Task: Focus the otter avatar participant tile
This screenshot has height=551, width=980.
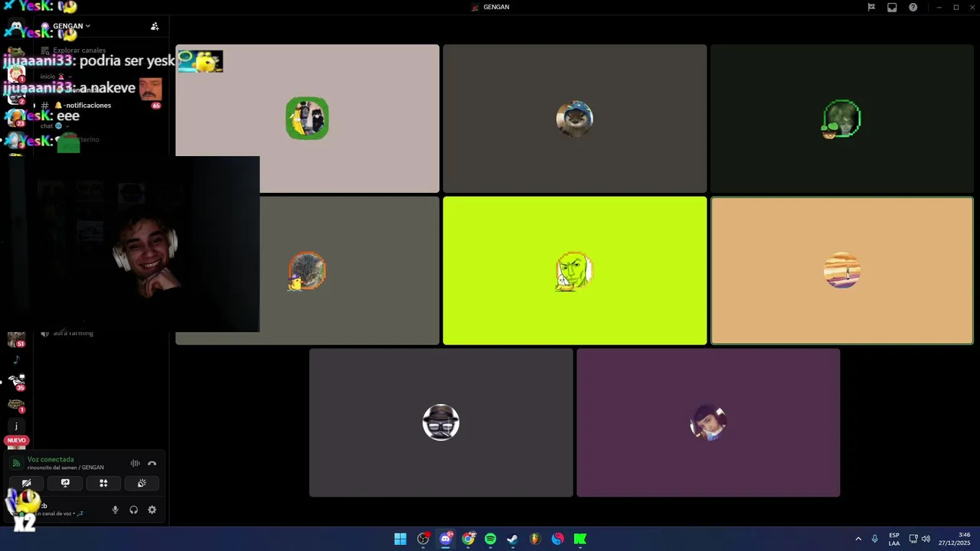Action: (574, 119)
